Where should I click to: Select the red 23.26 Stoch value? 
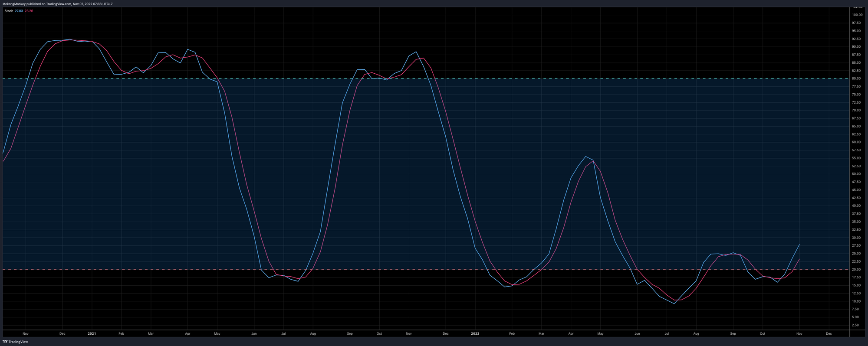pos(29,11)
